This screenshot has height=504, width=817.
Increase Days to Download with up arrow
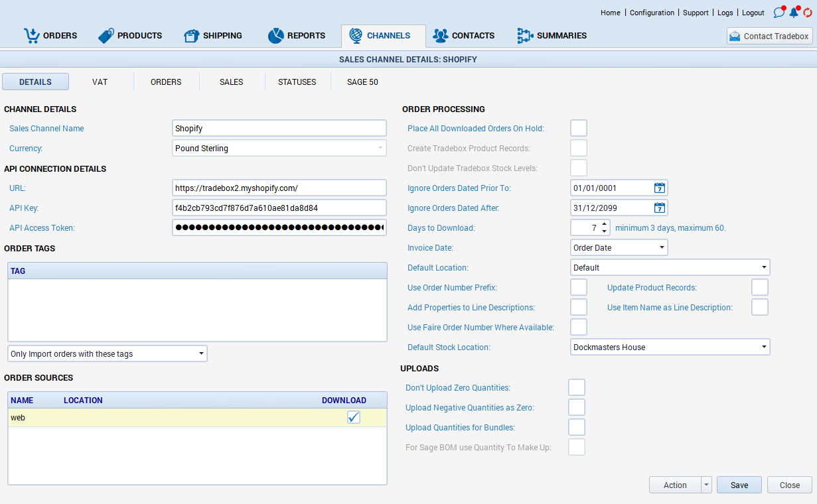(x=604, y=224)
